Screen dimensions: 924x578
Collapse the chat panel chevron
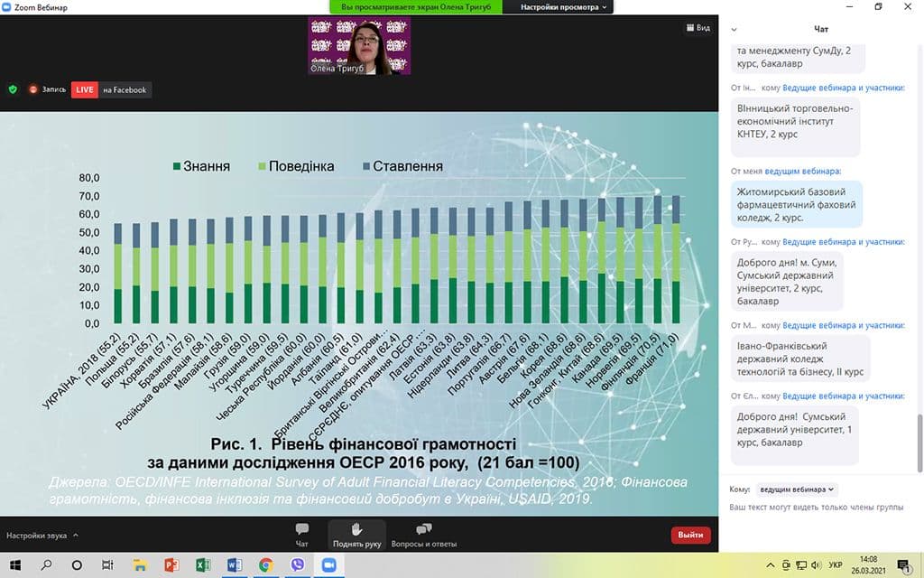[x=734, y=30]
